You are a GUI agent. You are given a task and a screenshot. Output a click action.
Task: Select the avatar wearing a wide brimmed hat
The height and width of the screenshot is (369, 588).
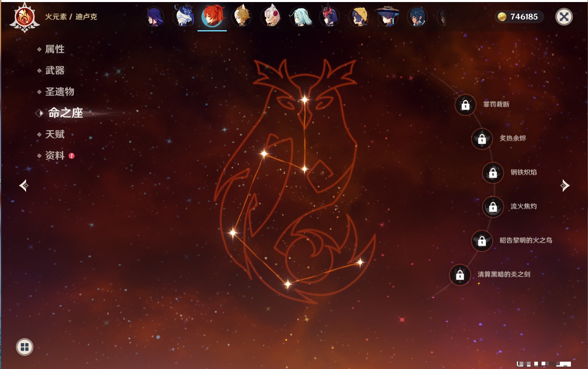tap(388, 17)
